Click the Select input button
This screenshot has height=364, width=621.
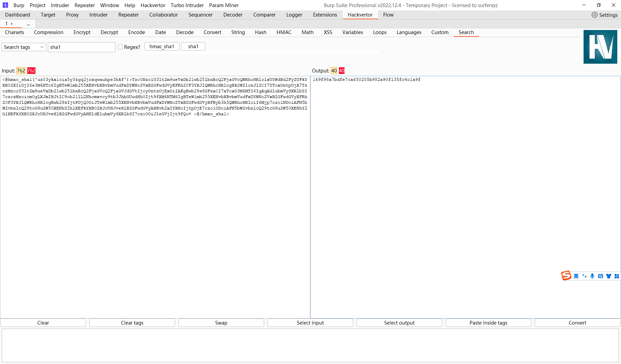[310, 323]
